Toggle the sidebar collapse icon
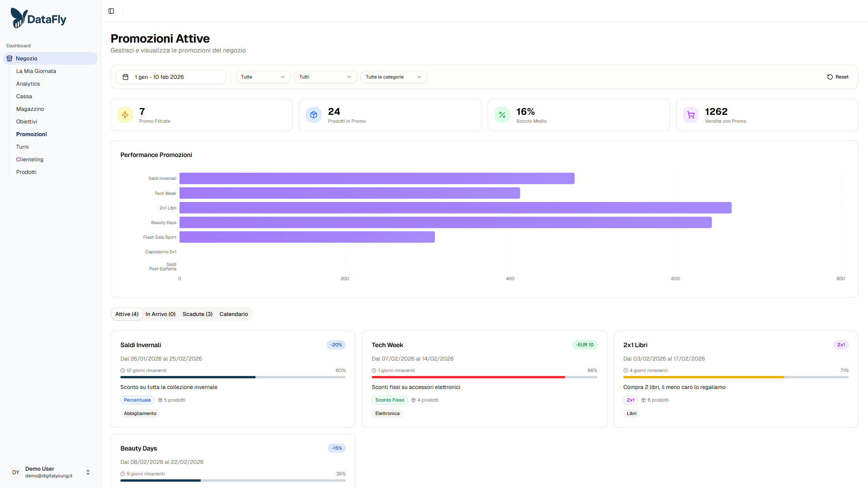The width and height of the screenshot is (868, 488). [x=111, y=11]
